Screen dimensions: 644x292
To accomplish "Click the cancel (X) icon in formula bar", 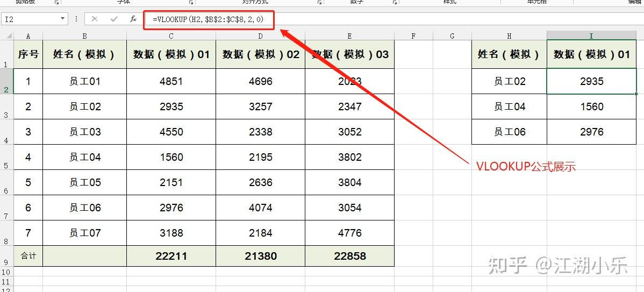I will (x=95, y=19).
